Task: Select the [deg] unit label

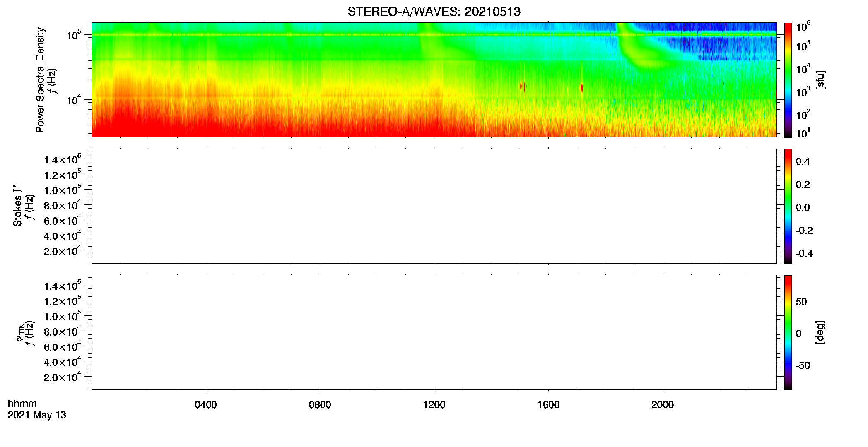Action: tap(820, 332)
